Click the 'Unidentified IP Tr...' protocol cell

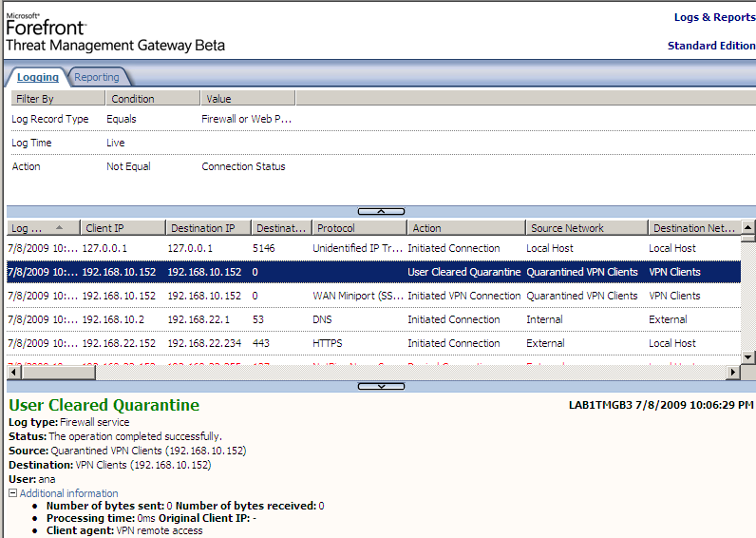(x=357, y=248)
